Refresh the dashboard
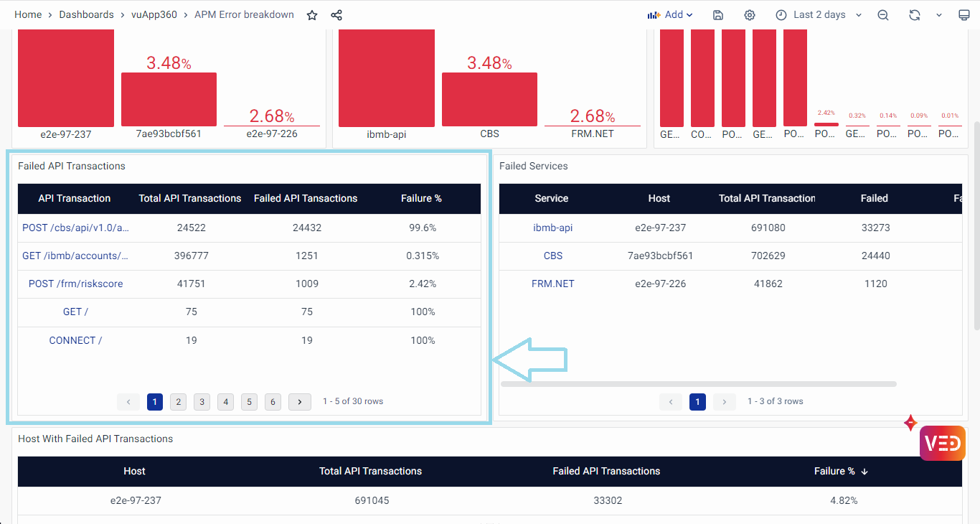The width and height of the screenshot is (980, 524). (914, 15)
